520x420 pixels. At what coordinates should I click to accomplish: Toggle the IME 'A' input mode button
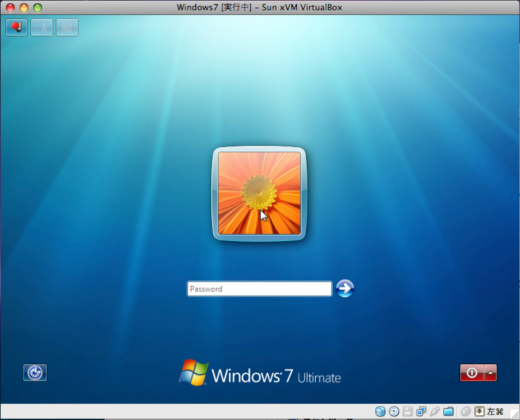(42, 27)
